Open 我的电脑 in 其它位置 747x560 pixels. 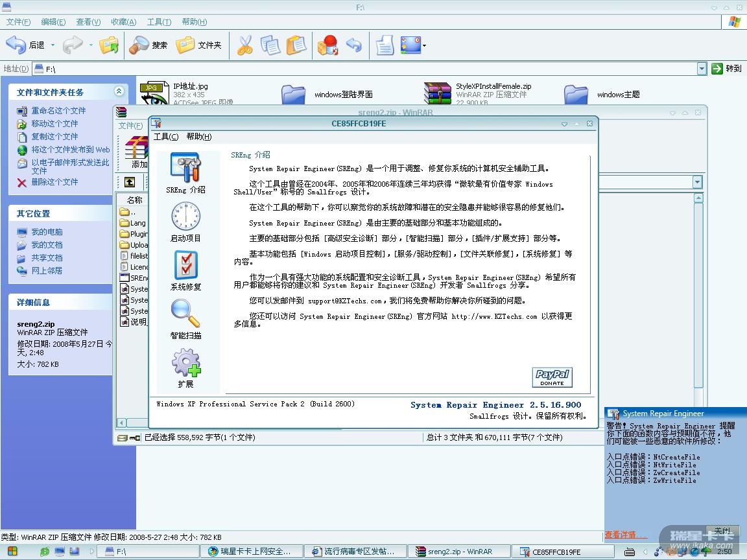(x=47, y=232)
